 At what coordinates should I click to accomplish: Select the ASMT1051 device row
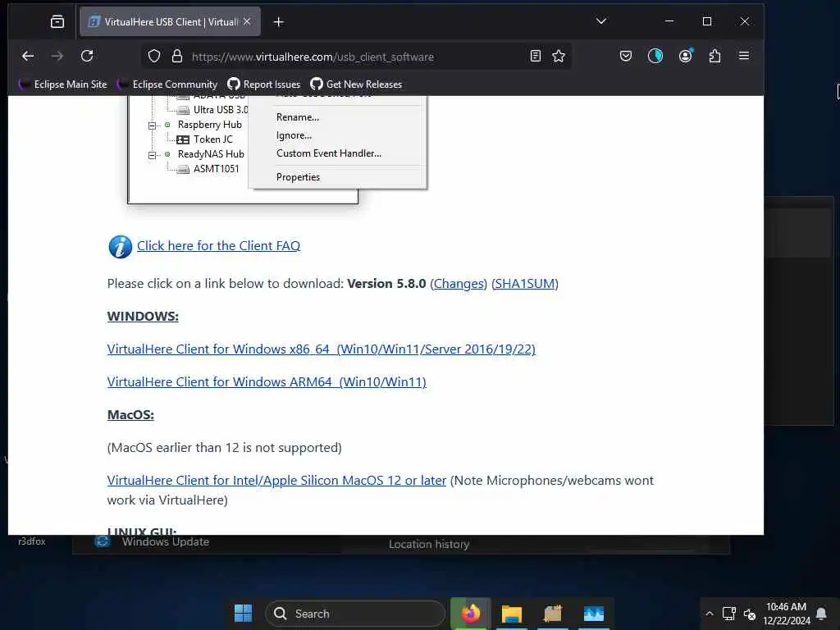pos(208,169)
